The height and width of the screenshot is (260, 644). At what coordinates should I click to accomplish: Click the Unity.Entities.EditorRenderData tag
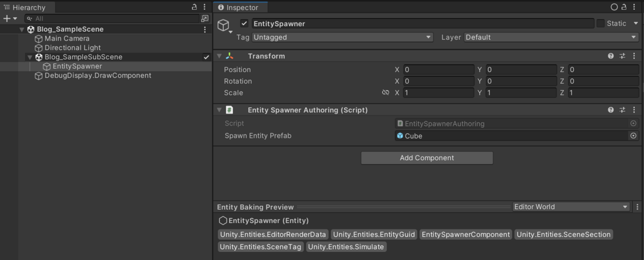[273, 235]
